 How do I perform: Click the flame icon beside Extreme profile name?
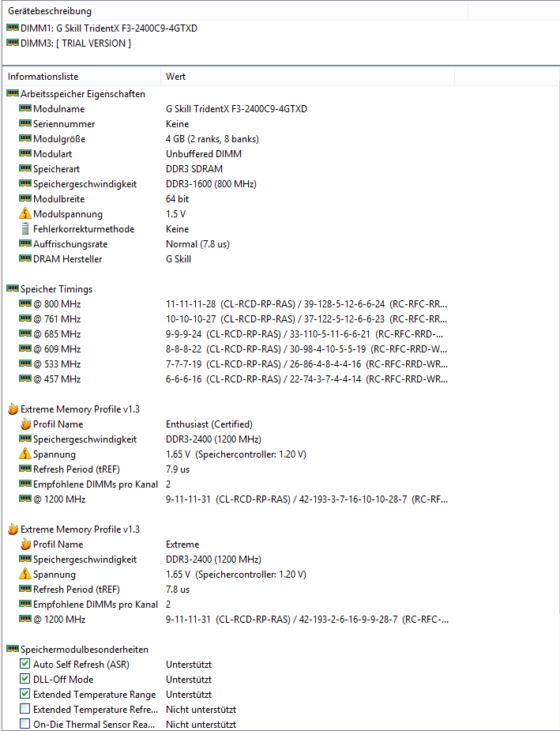[25, 544]
